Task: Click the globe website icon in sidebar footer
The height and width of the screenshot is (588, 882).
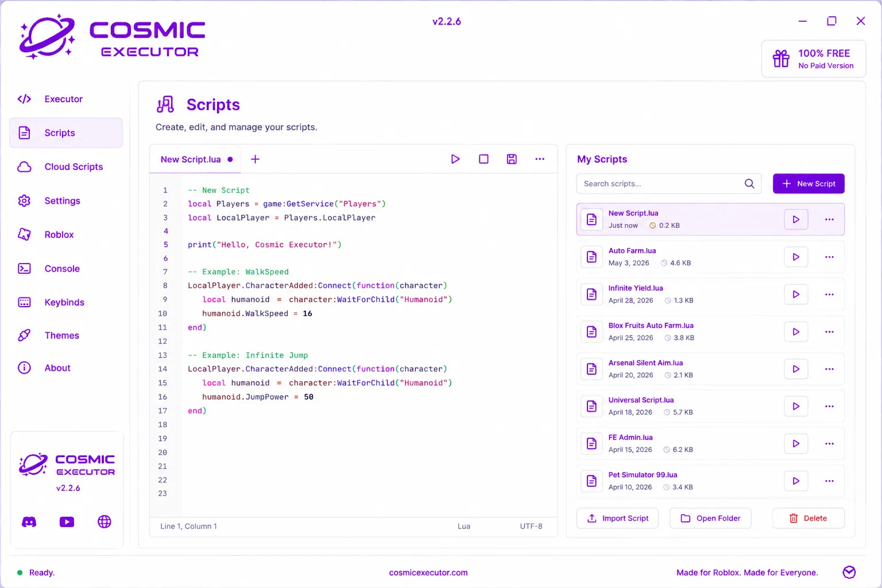Action: [105, 521]
